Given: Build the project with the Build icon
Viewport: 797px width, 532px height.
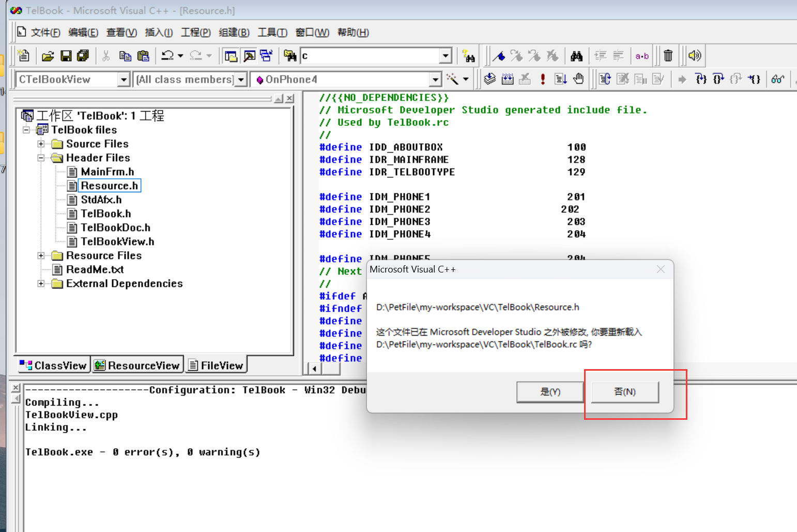Looking at the screenshot, I should pos(508,79).
